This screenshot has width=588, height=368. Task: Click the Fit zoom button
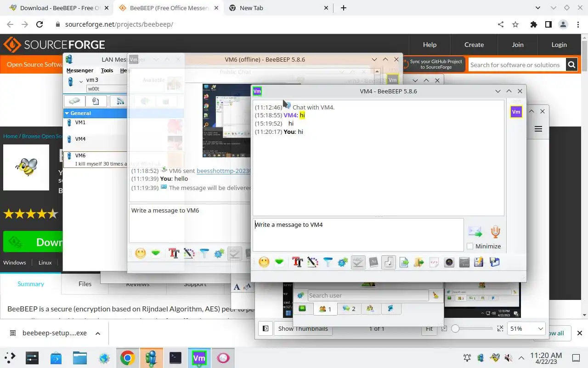429,328
